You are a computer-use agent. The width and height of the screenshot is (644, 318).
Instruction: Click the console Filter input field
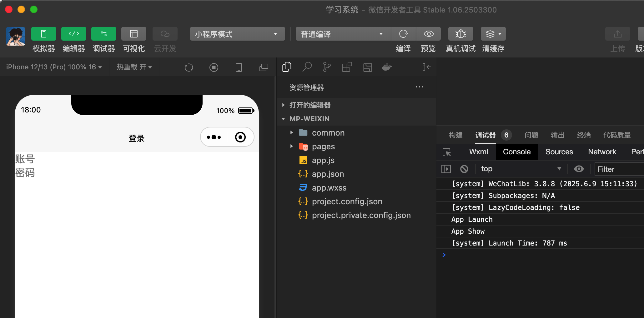click(620, 169)
